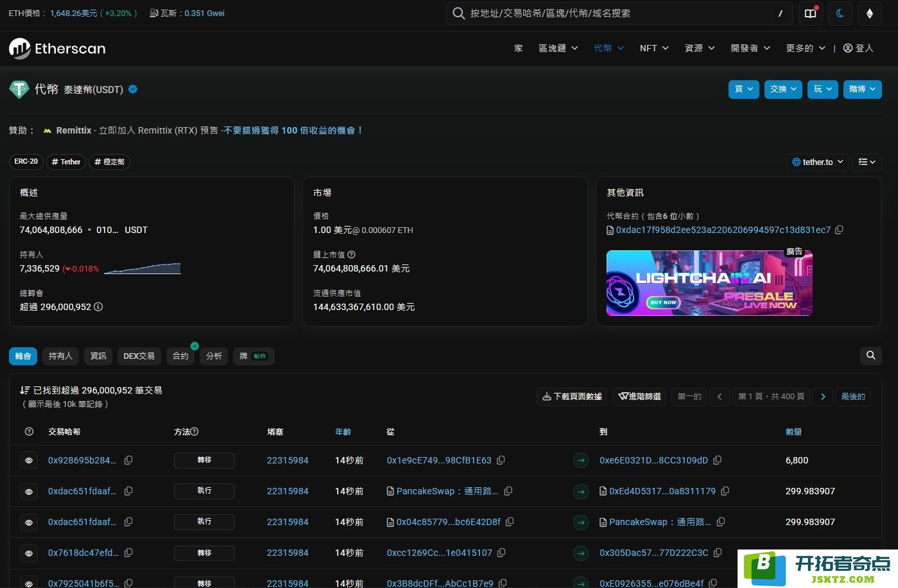The height and width of the screenshot is (588, 898).
Task: Expand the 區塊鏈 menu
Action: 558,48
